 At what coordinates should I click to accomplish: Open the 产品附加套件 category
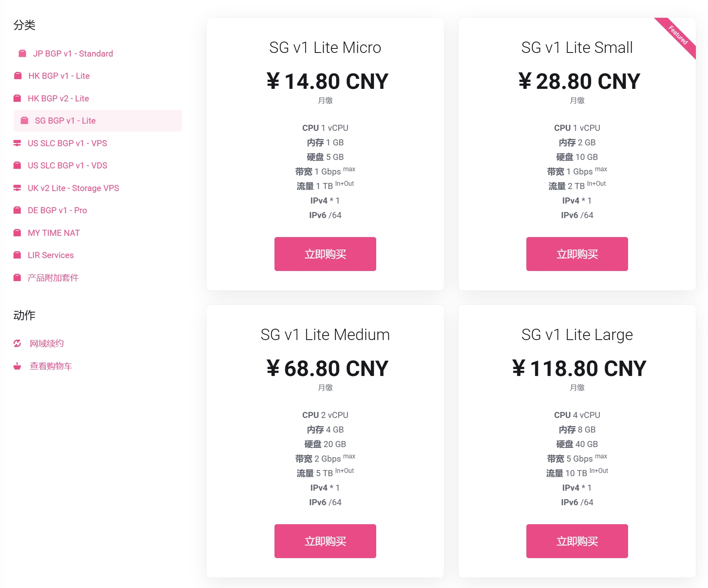[x=53, y=278]
